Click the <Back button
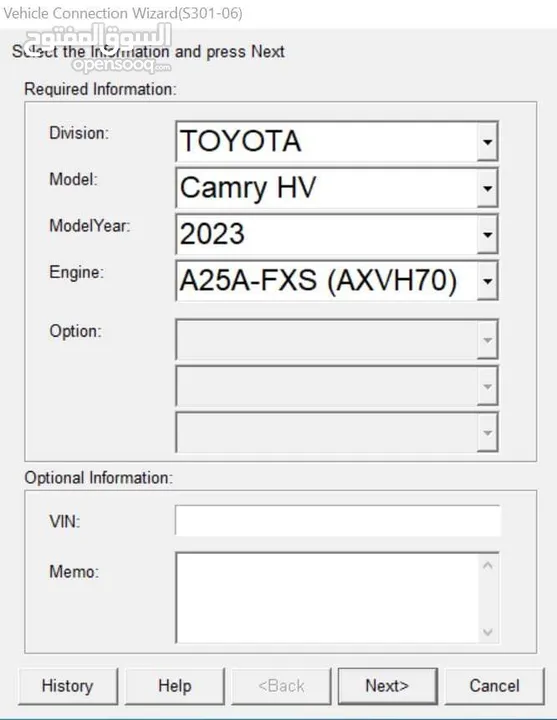This screenshot has width=557, height=720. (x=281, y=686)
